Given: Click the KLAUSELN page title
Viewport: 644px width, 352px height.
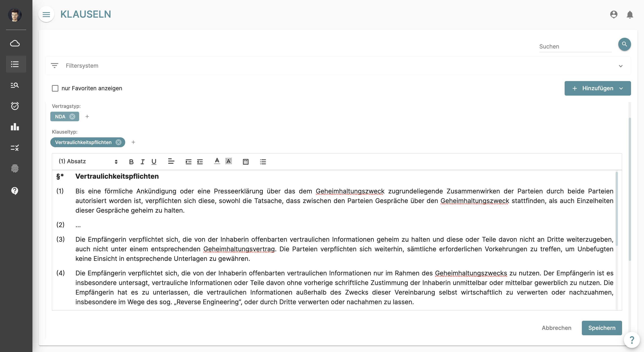Looking at the screenshot, I should (86, 15).
